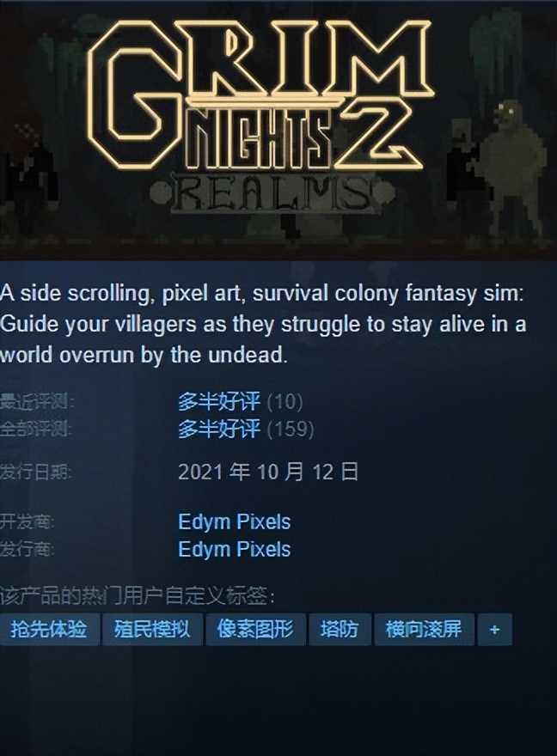Click the 发行日期 label
The height and width of the screenshot is (756, 557).
pyautogui.click(x=36, y=472)
